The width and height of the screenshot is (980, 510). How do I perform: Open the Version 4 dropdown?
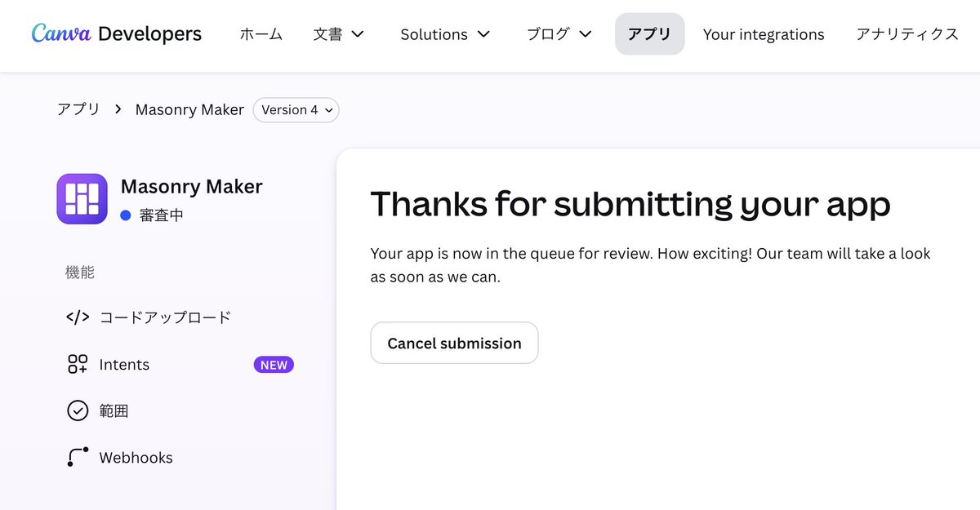(296, 109)
